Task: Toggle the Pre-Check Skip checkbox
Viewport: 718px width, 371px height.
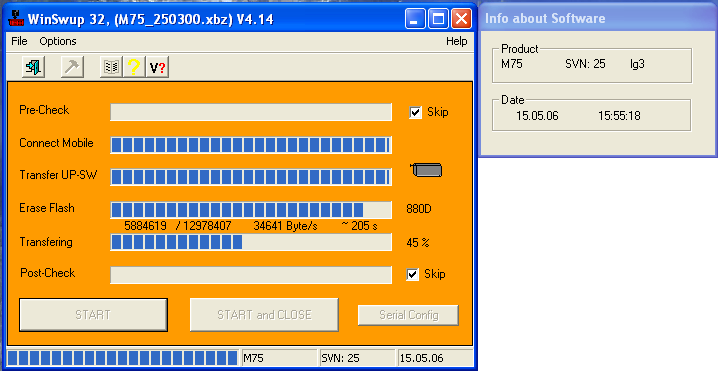Action: pos(415,112)
